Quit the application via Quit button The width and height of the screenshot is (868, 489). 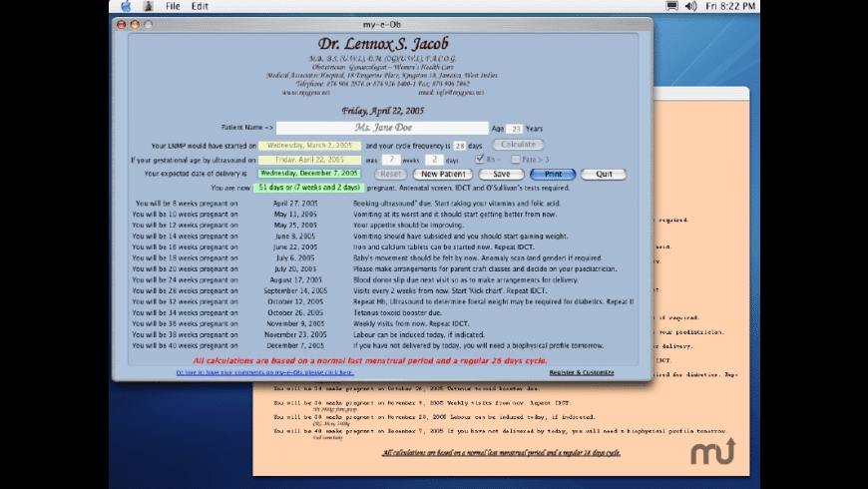[x=604, y=174]
